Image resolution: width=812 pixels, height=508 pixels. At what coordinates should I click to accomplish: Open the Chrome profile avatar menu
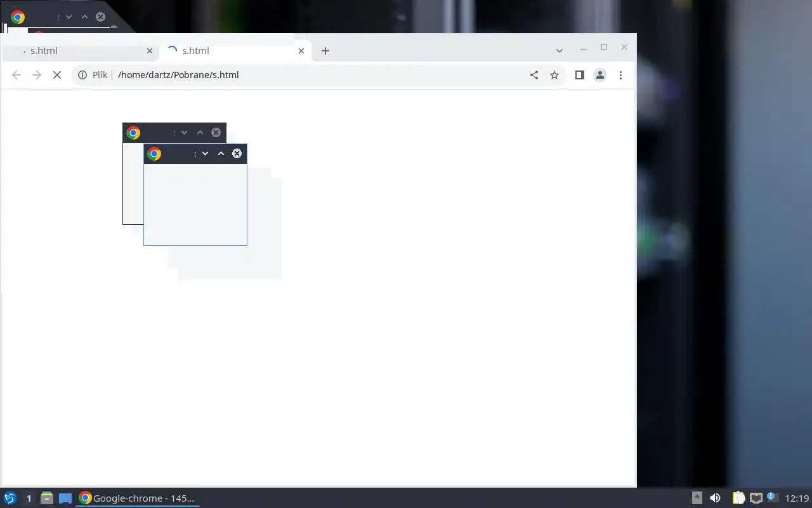599,75
